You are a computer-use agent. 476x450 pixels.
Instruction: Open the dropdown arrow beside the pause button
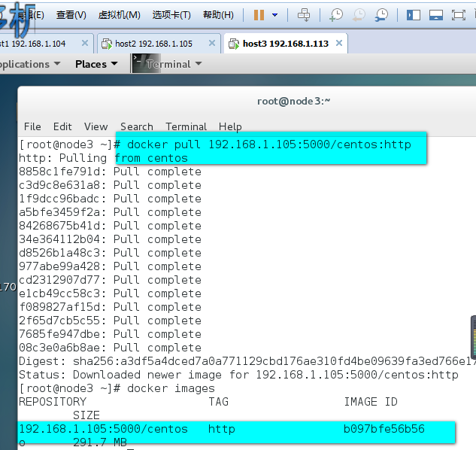click(275, 14)
